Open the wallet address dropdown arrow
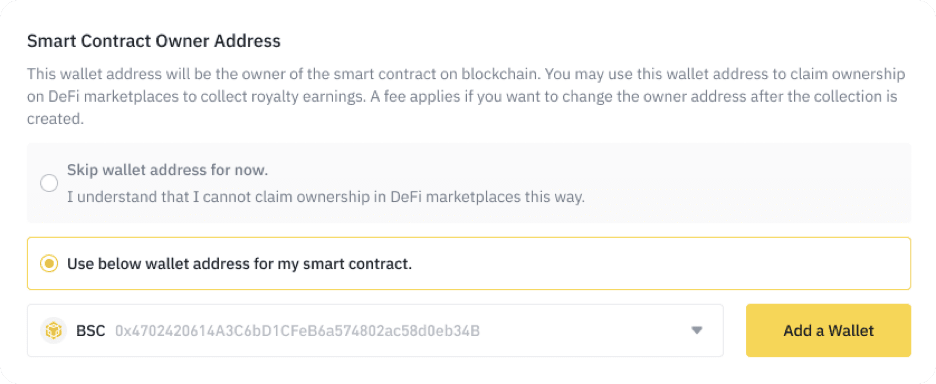 (x=696, y=330)
